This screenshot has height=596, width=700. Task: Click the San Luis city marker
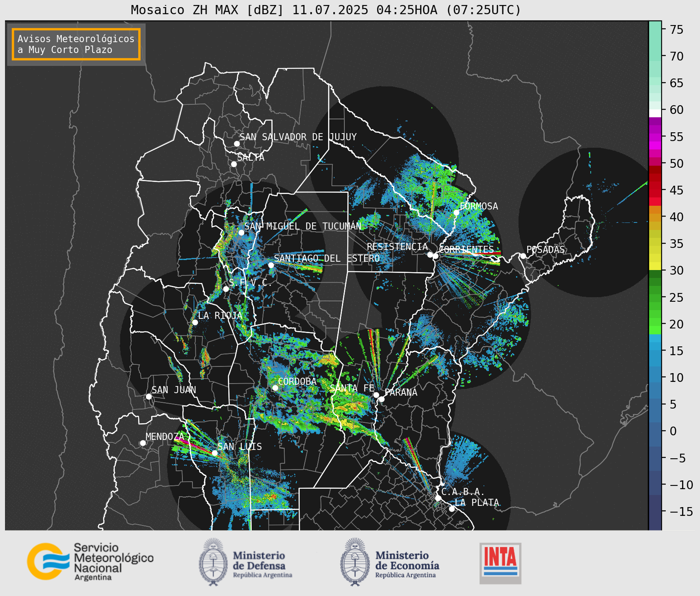coord(215,453)
